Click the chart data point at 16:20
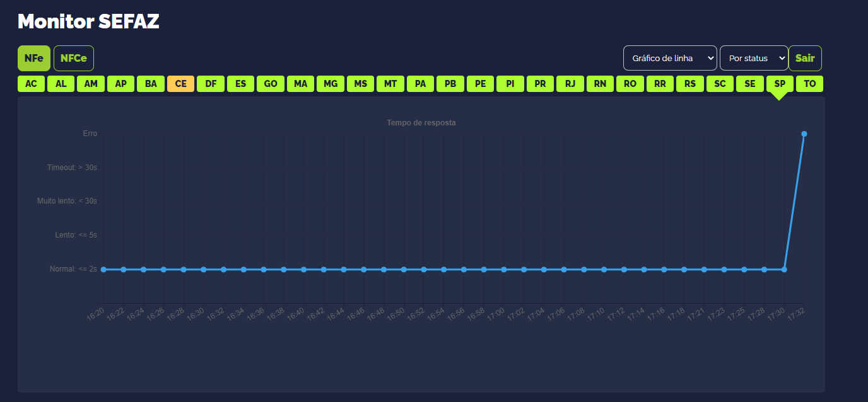The height and width of the screenshot is (402, 868). pyautogui.click(x=103, y=269)
